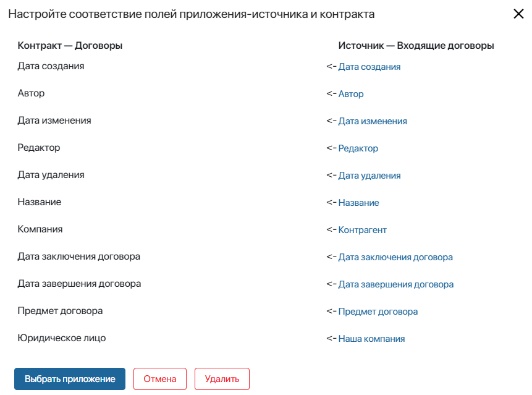532x395 pixels.
Task: Click the 'Наша компания' link
Action: click(x=371, y=339)
